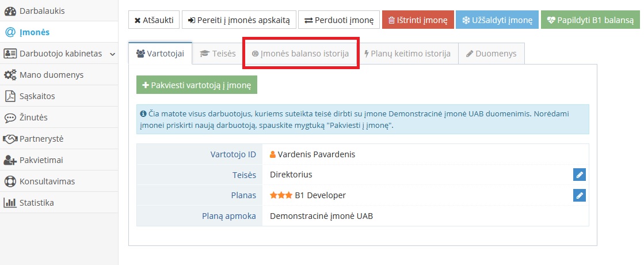Switch to the Duomenys tab
Image resolution: width=644 pixels, height=265 pixels.
pos(491,54)
